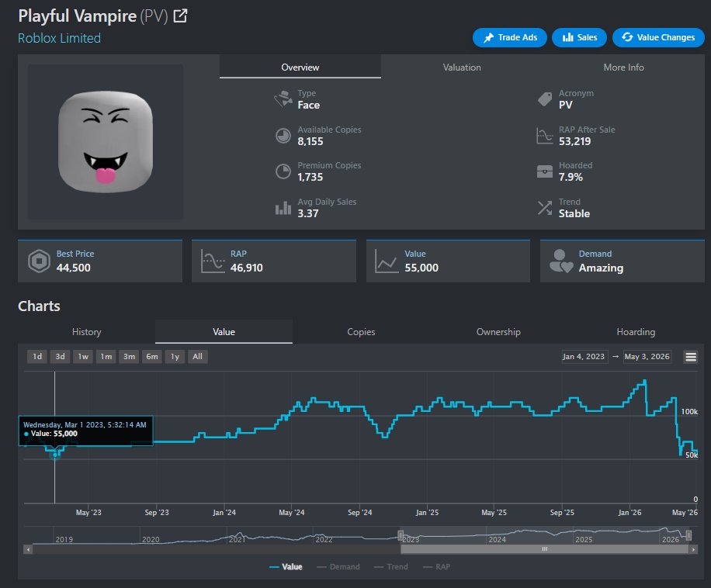
Task: Toggle the Value series in legend
Action: tap(286, 567)
